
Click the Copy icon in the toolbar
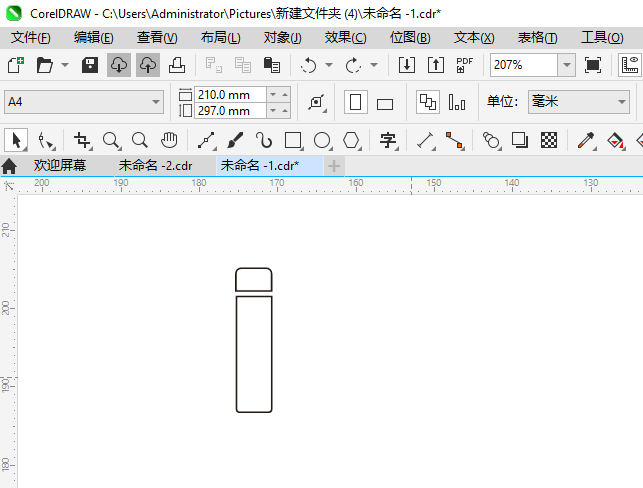242,65
